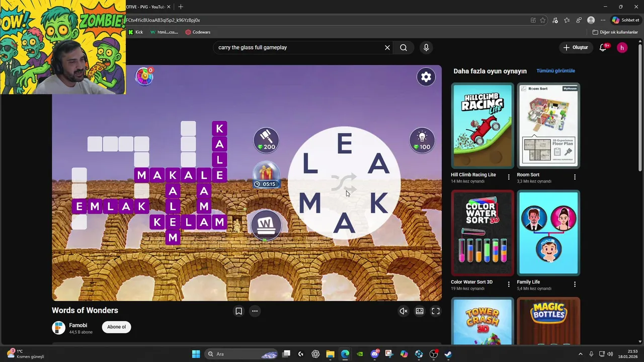This screenshot has width=644, height=362.
Task: Open browser settings three-dots menu
Action: click(603, 20)
